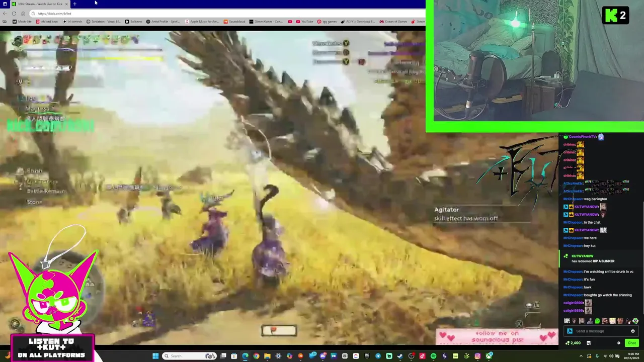Viewport: 644px width, 362px height.
Task: Click the 'LISTEN TO +KUT+' overlay banner
Action: pos(52,348)
